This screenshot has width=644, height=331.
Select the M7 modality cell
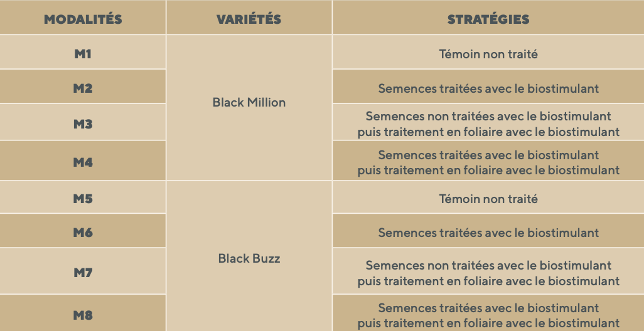[x=83, y=273]
